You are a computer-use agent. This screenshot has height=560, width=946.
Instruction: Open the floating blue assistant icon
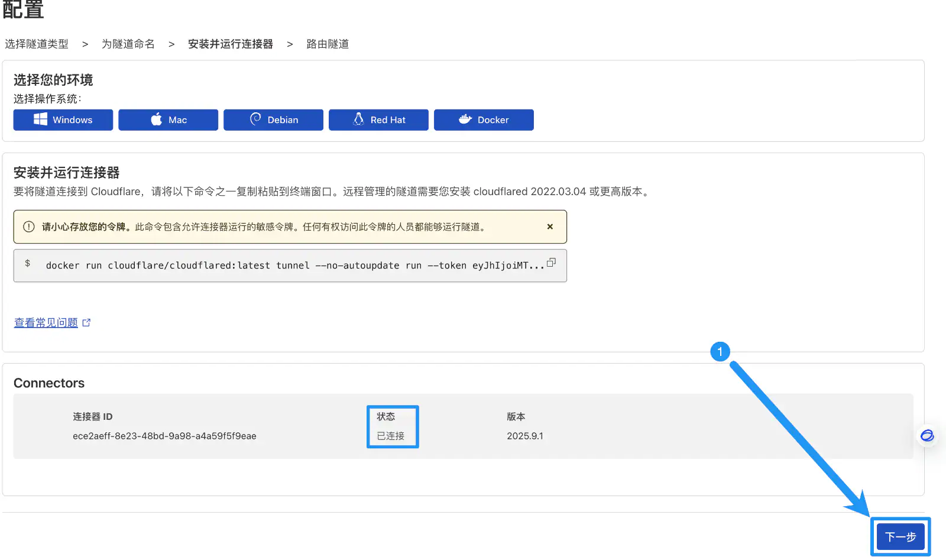927,436
